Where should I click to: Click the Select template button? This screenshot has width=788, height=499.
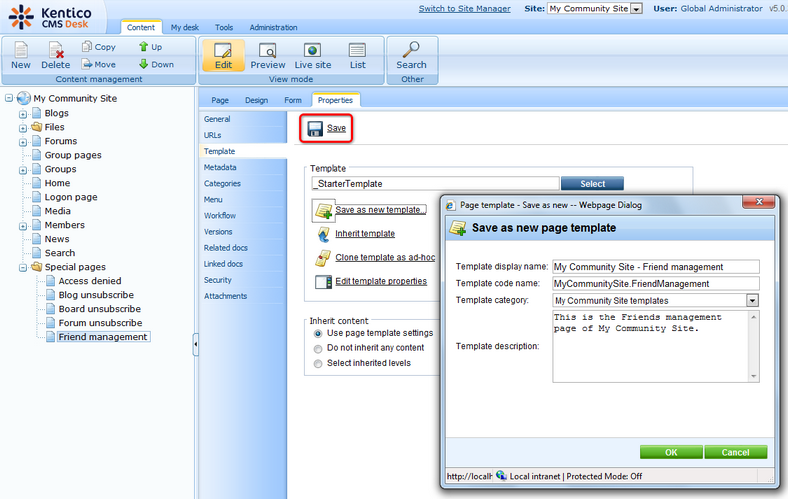click(x=592, y=184)
